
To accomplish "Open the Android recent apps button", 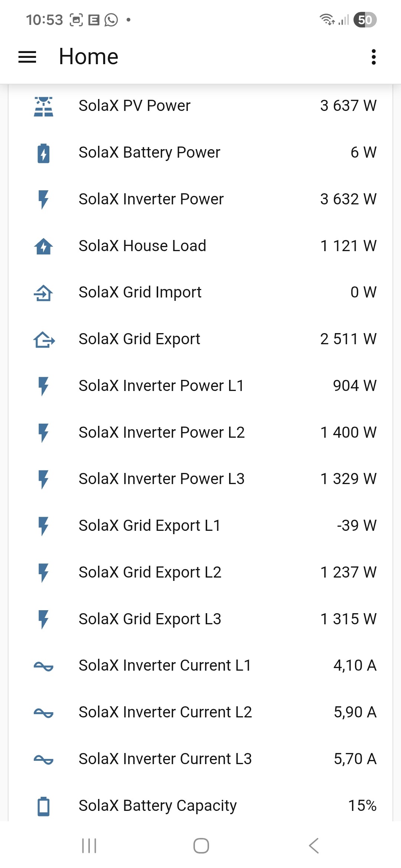I will click(x=89, y=846).
